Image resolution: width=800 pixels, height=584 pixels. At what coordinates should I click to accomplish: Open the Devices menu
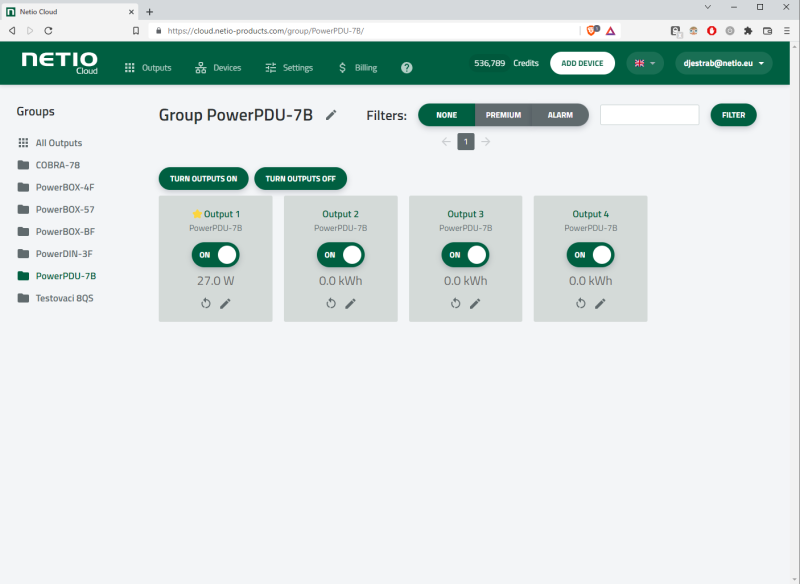[x=218, y=68]
